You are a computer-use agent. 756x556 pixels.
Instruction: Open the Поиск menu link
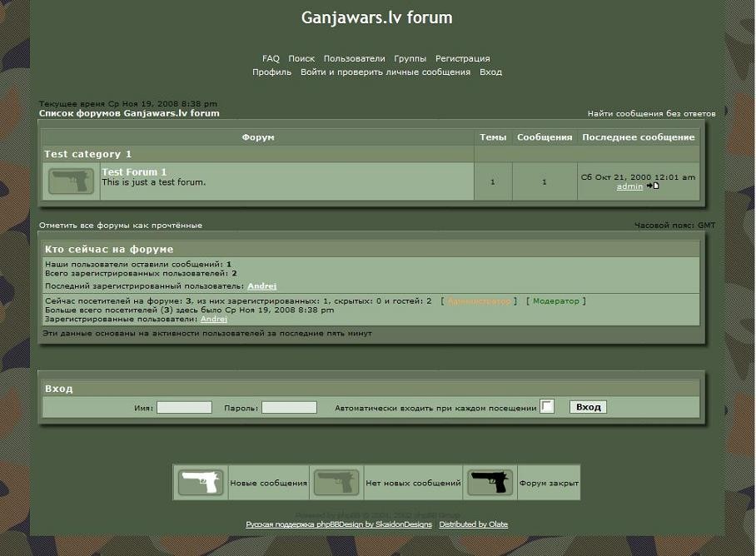pos(301,58)
